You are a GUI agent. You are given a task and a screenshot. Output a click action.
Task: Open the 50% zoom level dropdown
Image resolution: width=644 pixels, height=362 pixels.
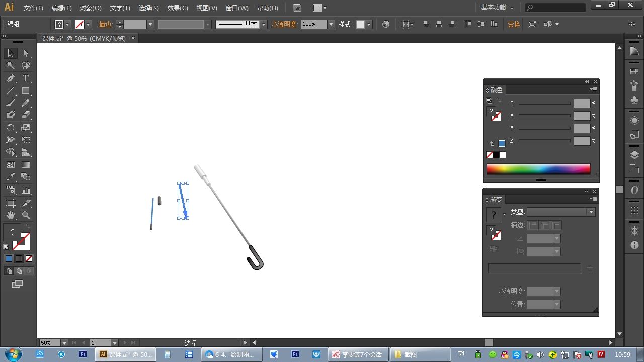tap(64, 343)
